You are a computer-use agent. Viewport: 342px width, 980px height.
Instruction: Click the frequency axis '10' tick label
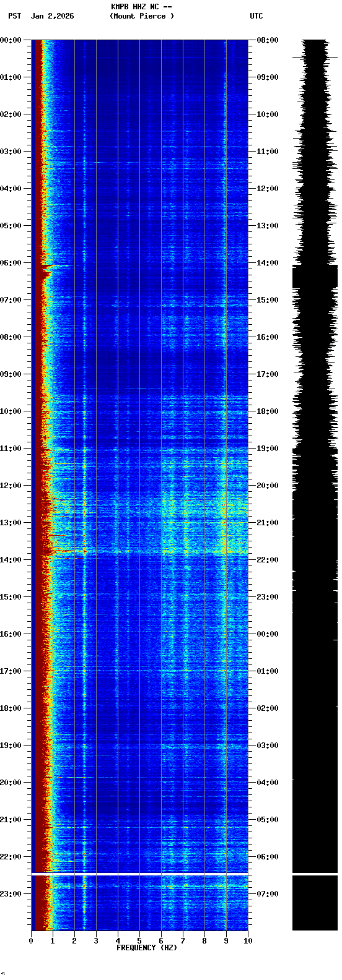coord(248,941)
